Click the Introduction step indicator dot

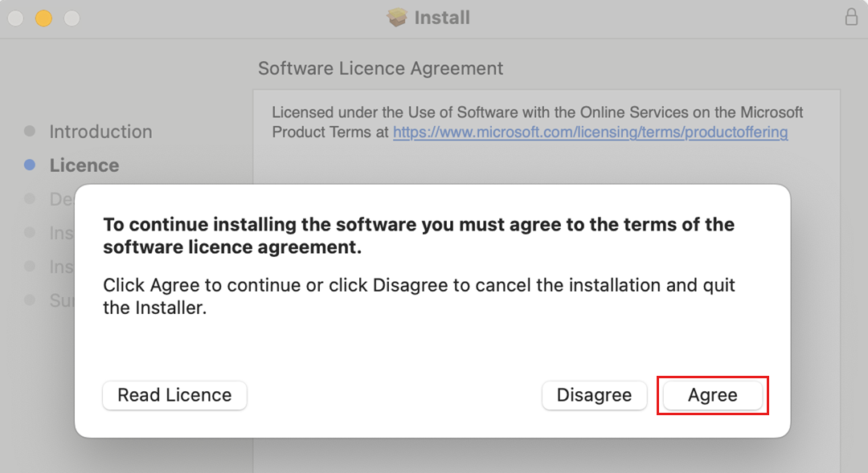click(31, 131)
